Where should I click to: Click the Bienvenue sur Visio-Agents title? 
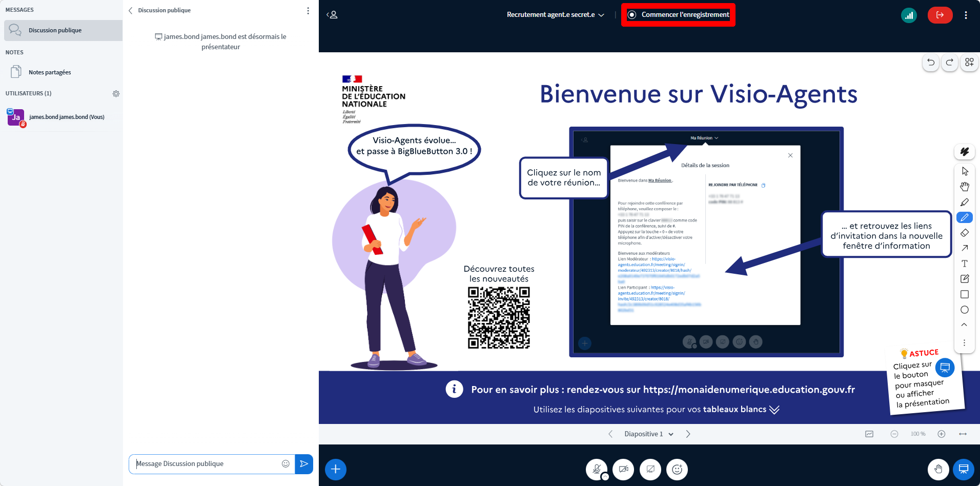[x=698, y=94]
